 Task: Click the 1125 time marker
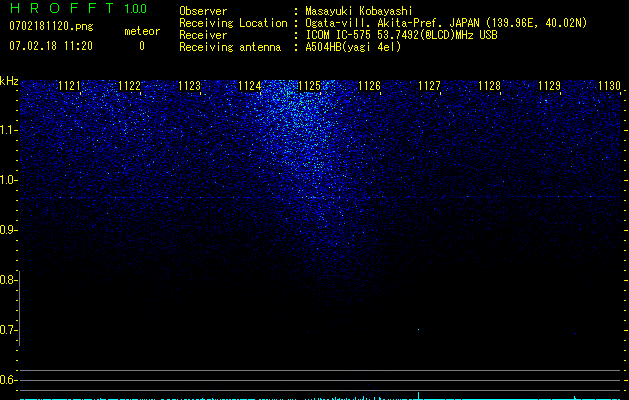309,86
